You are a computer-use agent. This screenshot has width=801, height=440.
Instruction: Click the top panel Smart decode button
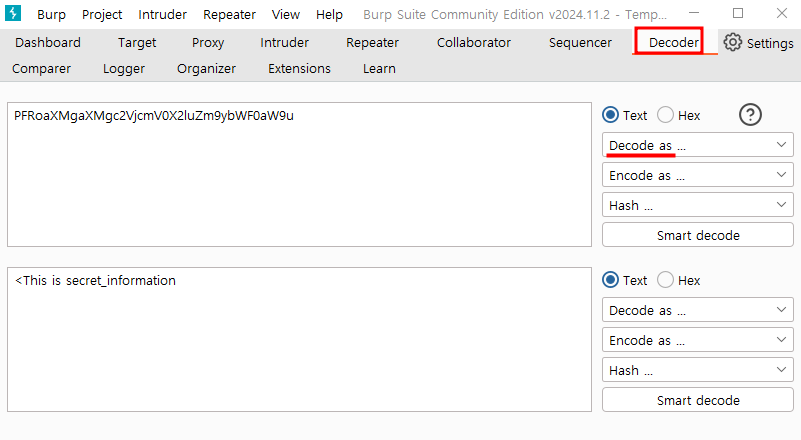[698, 235]
